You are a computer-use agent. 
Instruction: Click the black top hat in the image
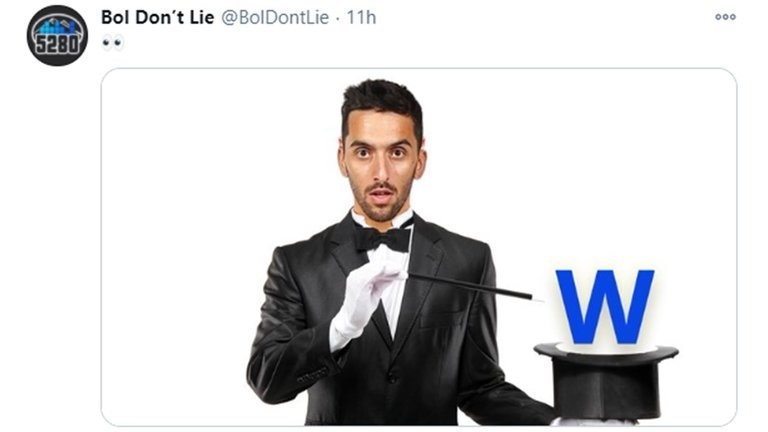pos(606,382)
